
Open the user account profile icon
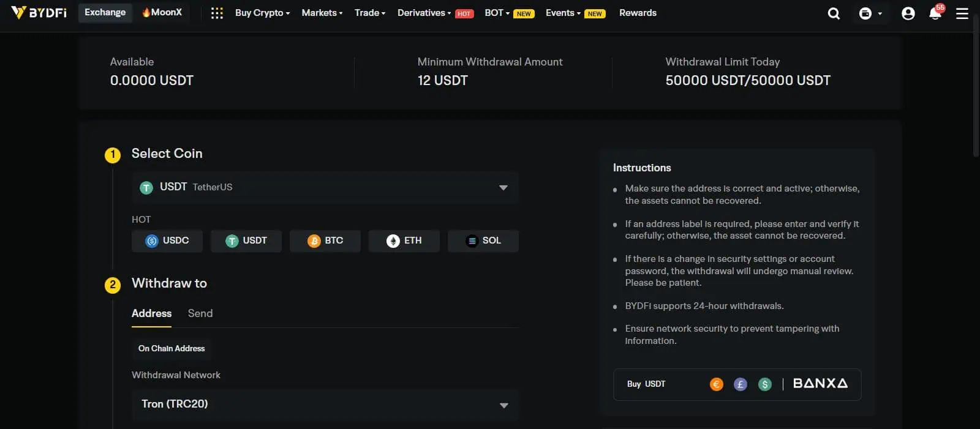tap(908, 13)
